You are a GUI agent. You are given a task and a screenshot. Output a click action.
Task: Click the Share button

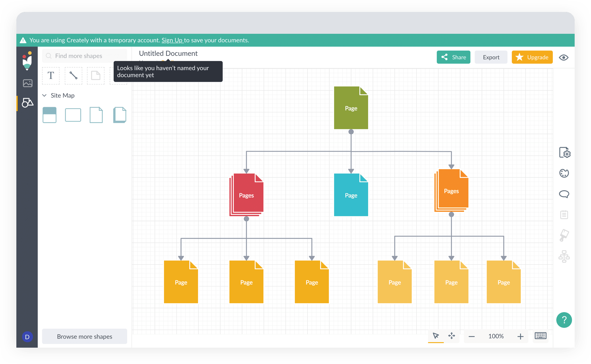point(453,57)
